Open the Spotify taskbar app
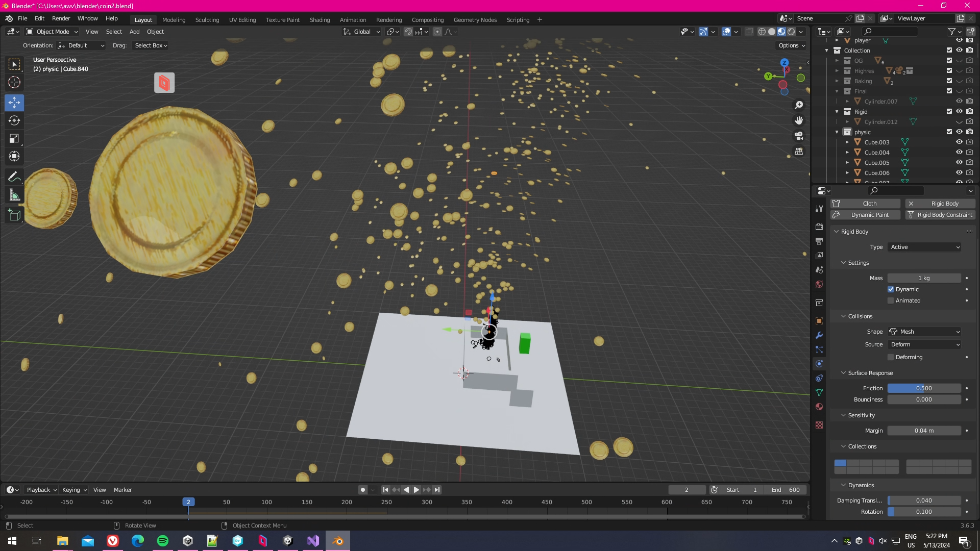Image resolution: width=980 pixels, height=551 pixels. coord(163,541)
